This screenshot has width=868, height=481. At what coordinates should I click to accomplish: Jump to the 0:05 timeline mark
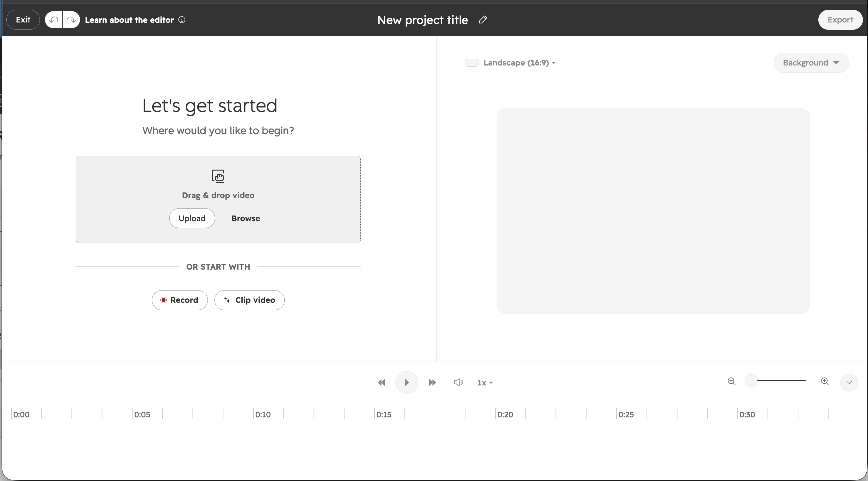(142, 415)
